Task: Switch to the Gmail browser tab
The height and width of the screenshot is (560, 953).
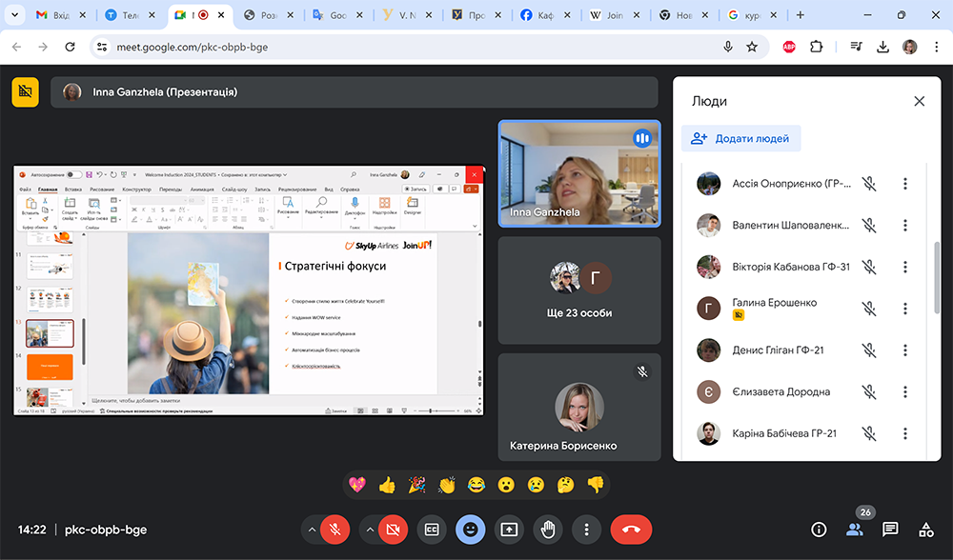Action: [x=54, y=15]
